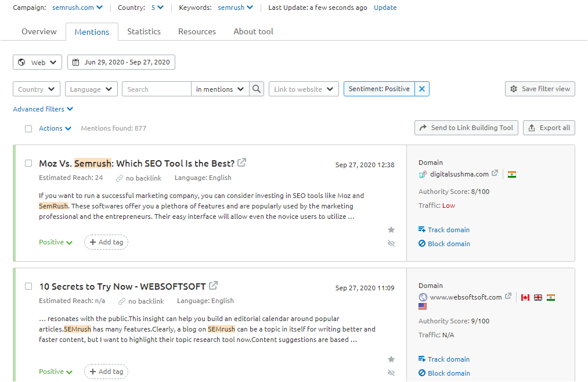Click digitalsushma.com favicon
Screen dimensions: 588x382
tap(423, 174)
